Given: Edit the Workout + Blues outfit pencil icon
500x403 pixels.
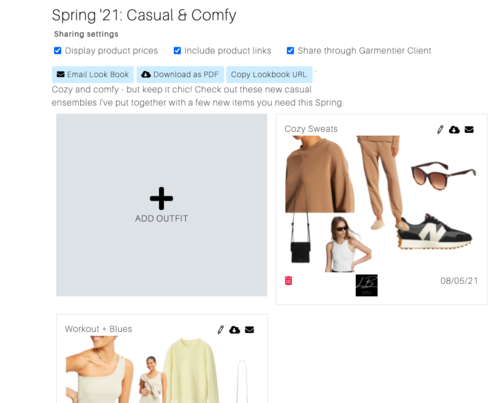Looking at the screenshot, I should point(220,330).
